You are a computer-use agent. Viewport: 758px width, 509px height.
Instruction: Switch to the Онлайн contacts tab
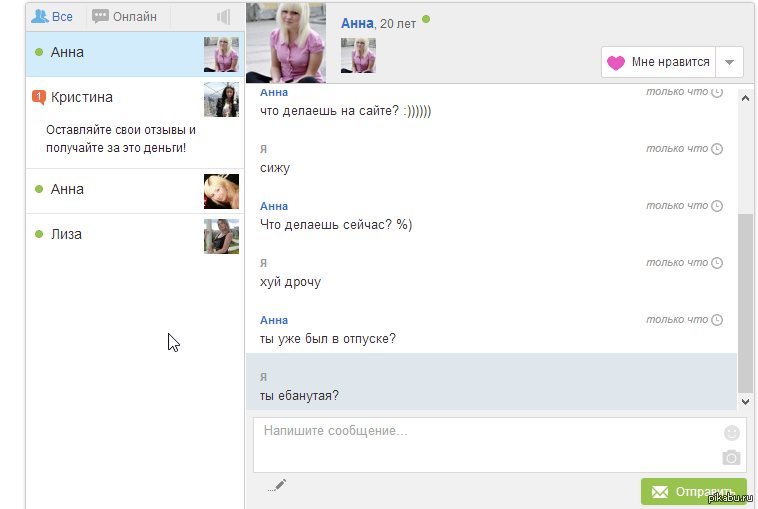pyautogui.click(x=125, y=17)
